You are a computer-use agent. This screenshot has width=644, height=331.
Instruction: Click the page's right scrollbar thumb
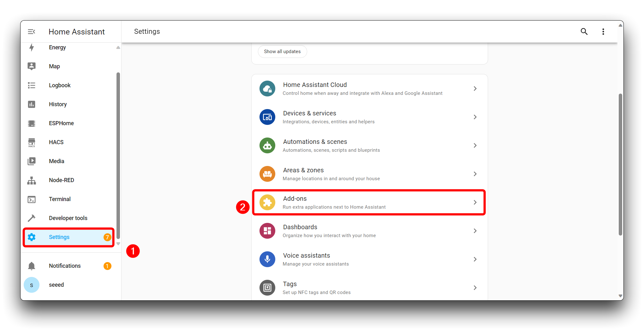click(x=620, y=164)
